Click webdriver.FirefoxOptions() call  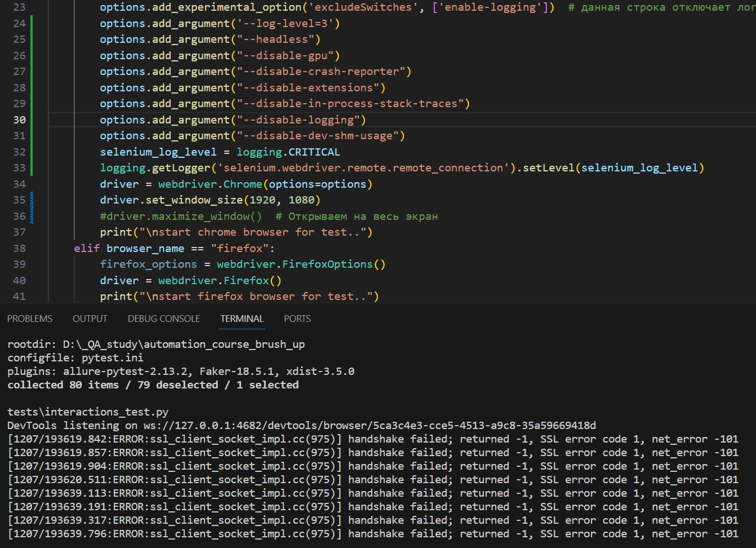[301, 264]
